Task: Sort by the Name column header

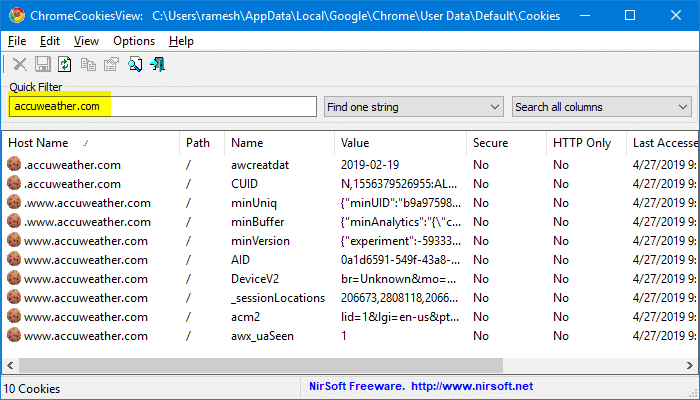Action: [279, 143]
